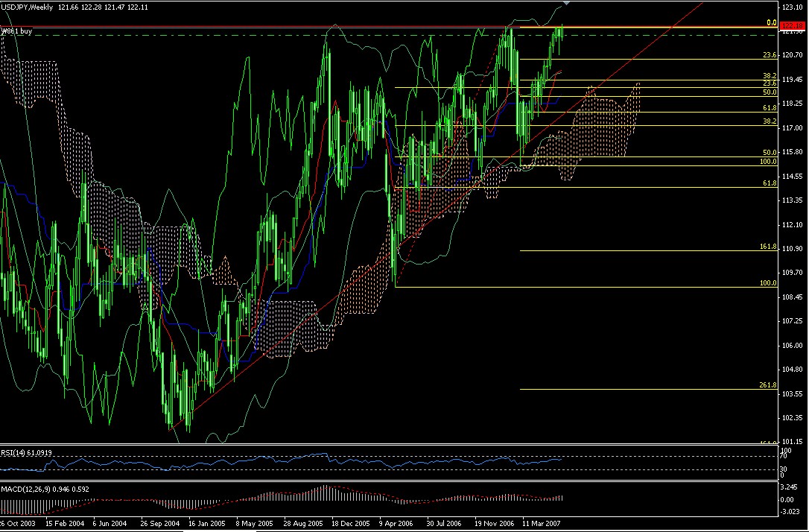Click the 18 Dec 2005 date label

pyautogui.click(x=351, y=523)
